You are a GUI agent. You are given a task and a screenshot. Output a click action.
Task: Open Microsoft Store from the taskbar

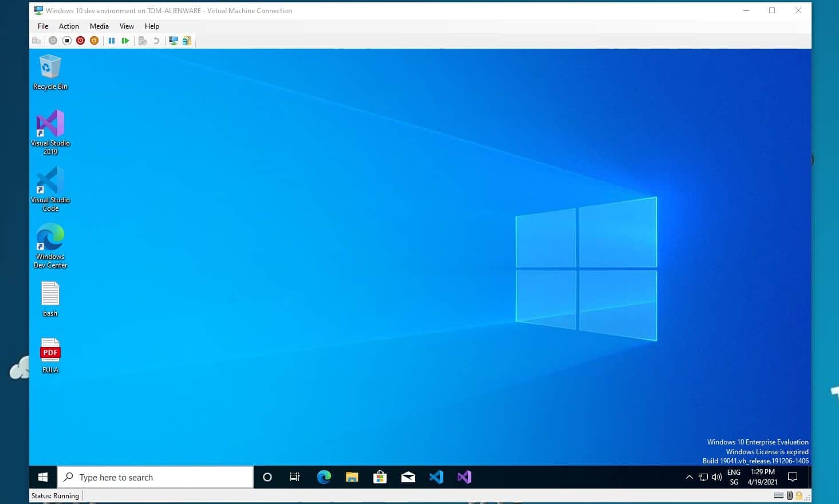pyautogui.click(x=380, y=477)
